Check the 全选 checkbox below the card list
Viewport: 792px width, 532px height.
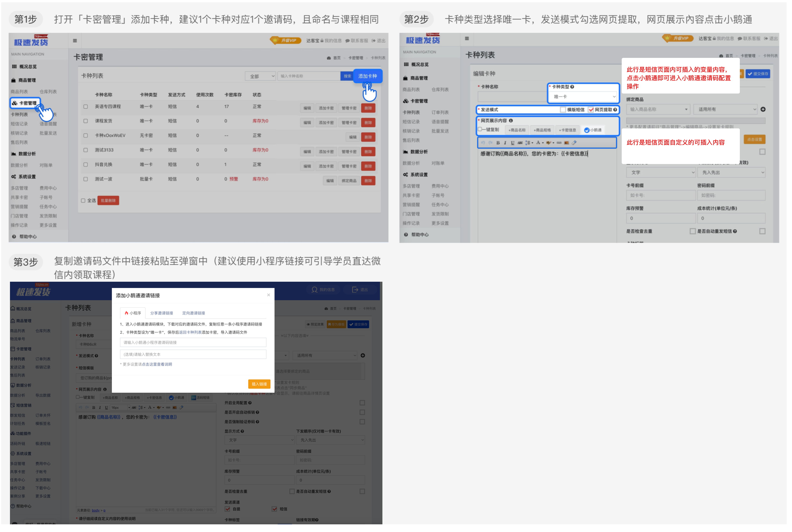click(83, 200)
